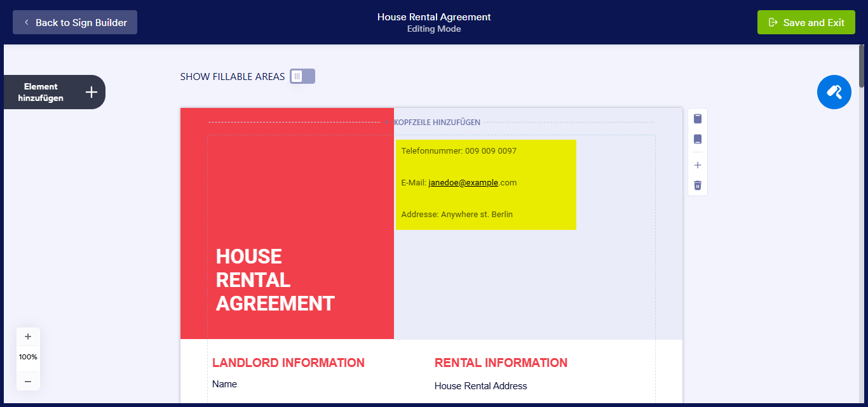
Task: Click the 100% zoom level indicator
Action: (28, 357)
